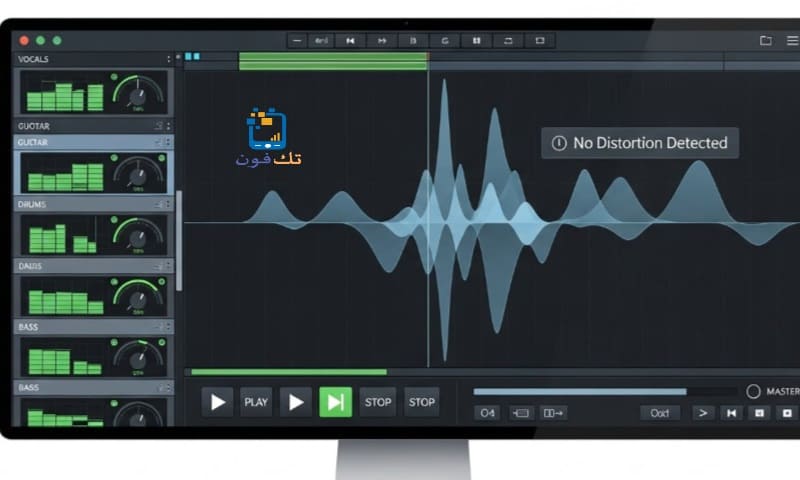This screenshot has height=480, width=800.
Task: Click the greater-than arrow button near Oad
Action: (x=703, y=413)
